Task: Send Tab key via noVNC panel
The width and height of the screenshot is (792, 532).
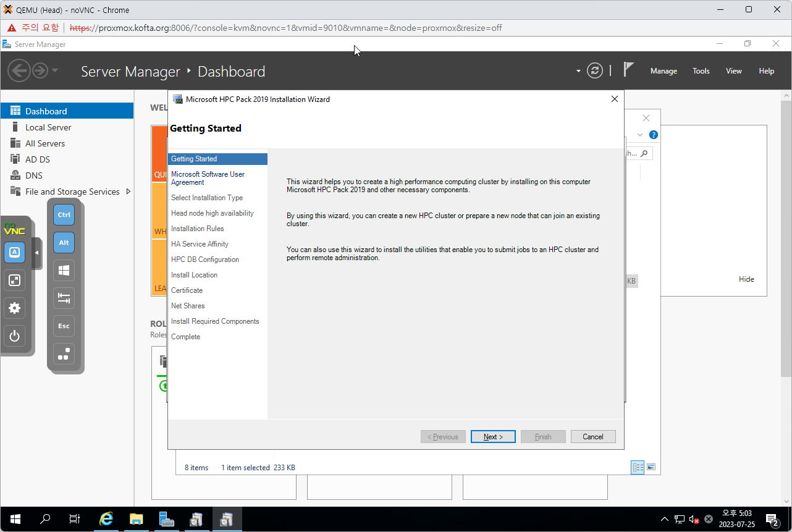Action: point(64,298)
